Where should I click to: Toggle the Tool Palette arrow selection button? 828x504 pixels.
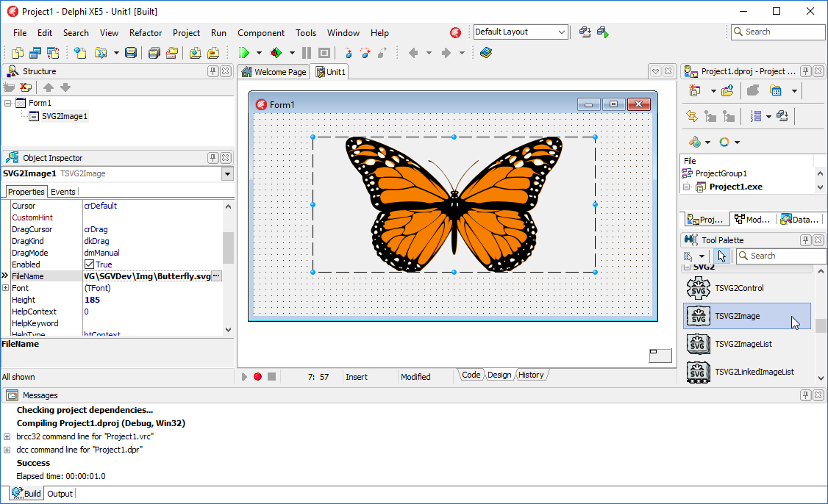(x=721, y=256)
